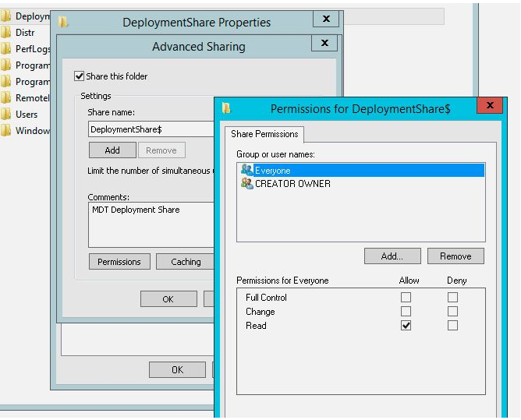The height and width of the screenshot is (420, 521).
Task: Deny Full Control for Everyone
Action: [452, 297]
